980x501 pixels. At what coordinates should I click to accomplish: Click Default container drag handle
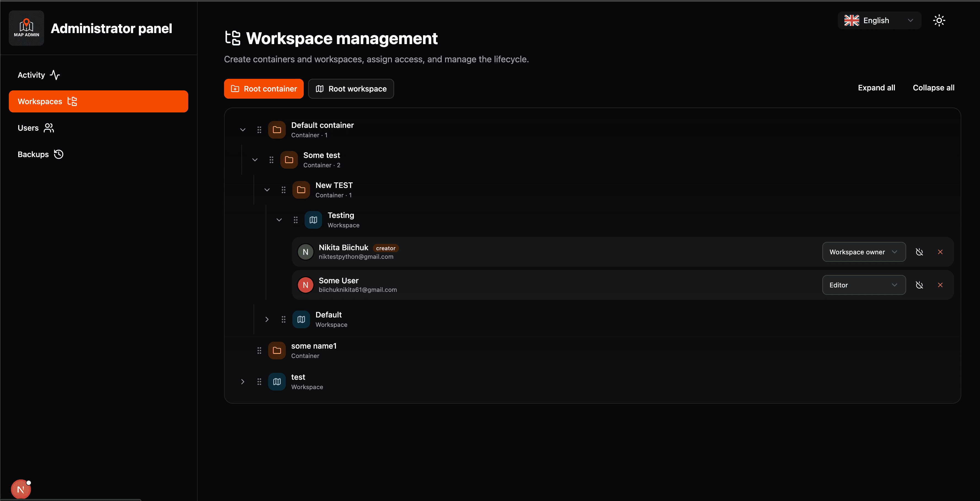point(259,130)
